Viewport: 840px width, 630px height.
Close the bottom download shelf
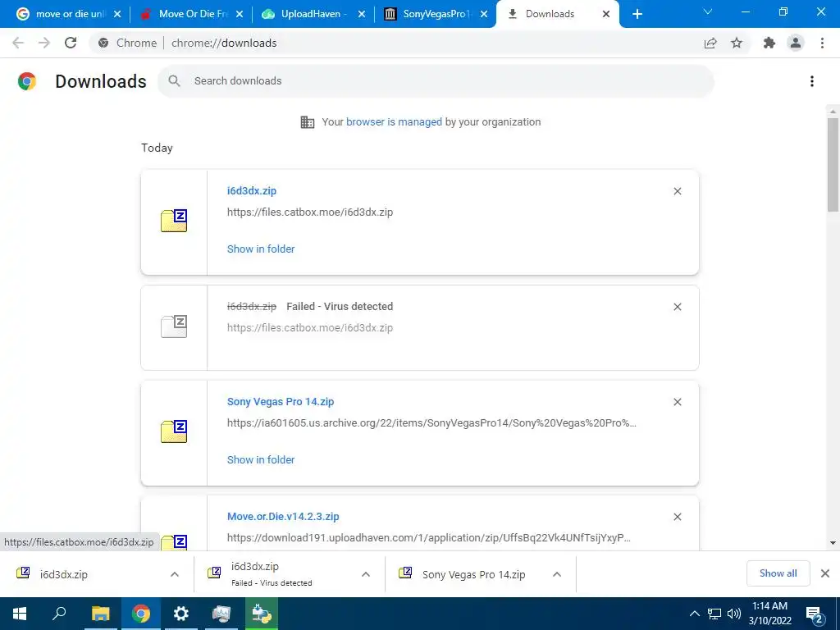[825, 573]
